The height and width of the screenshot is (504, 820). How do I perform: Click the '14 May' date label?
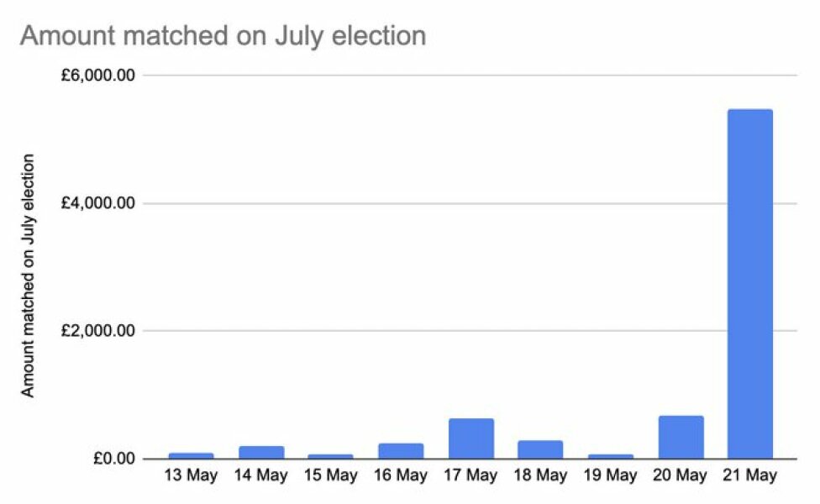261,476
